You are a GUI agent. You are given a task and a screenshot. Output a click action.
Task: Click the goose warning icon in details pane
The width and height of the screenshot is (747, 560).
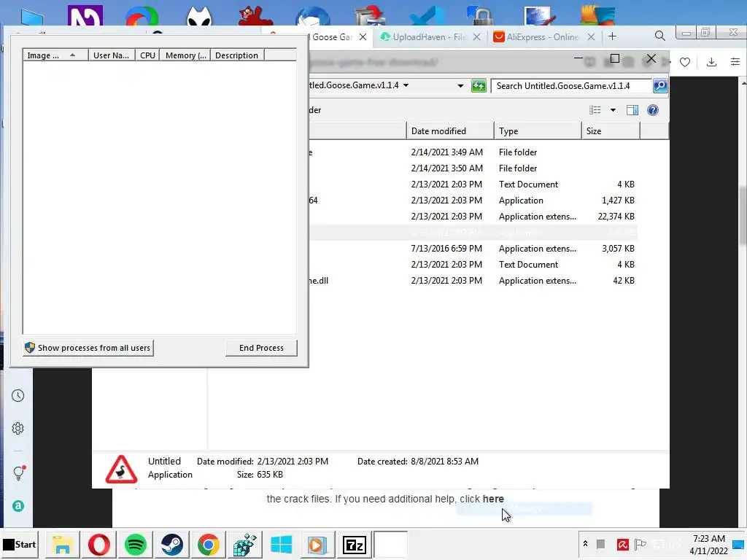(x=121, y=469)
